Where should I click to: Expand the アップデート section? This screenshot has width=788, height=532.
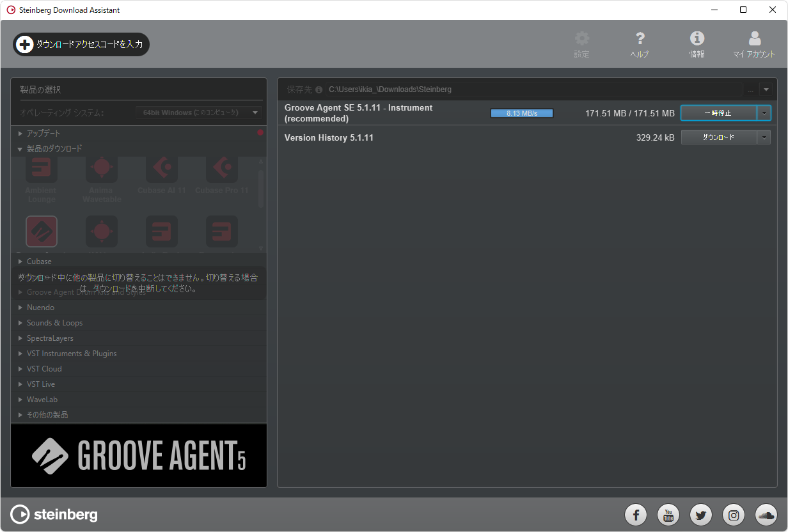tap(139, 133)
